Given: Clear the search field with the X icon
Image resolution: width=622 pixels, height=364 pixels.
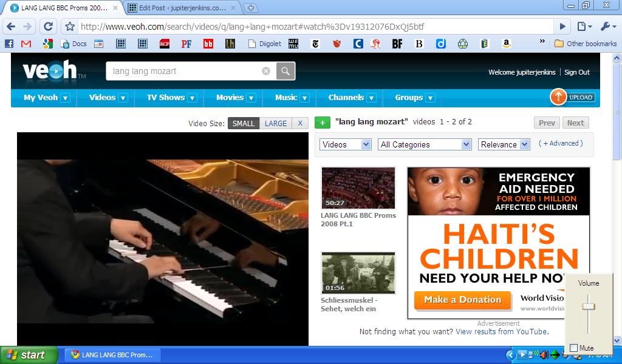Looking at the screenshot, I should click(x=265, y=71).
